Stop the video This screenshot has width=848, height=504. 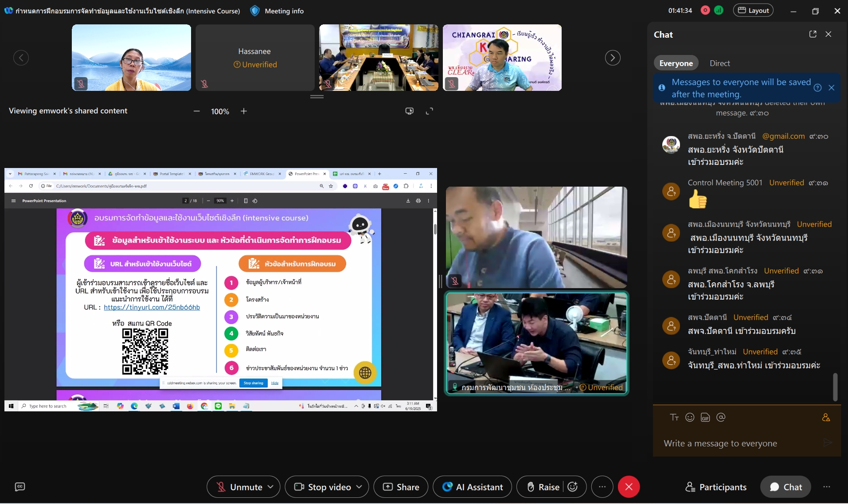323,487
